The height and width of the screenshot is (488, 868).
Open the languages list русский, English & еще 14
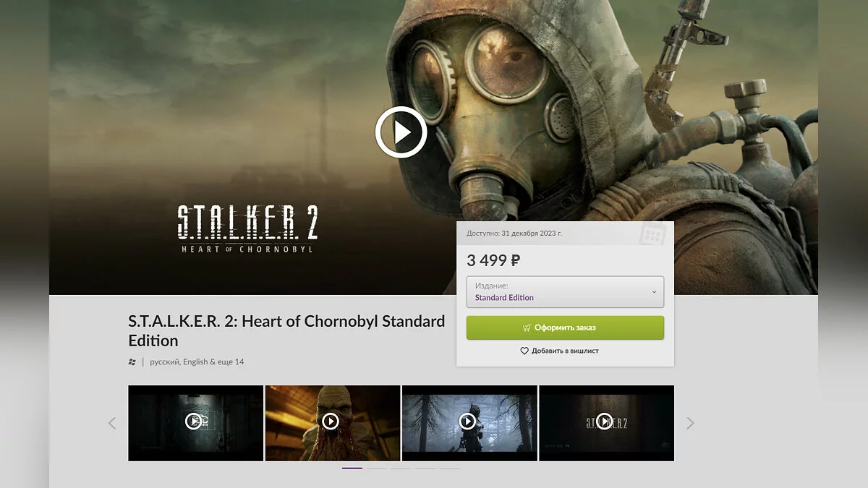point(197,361)
